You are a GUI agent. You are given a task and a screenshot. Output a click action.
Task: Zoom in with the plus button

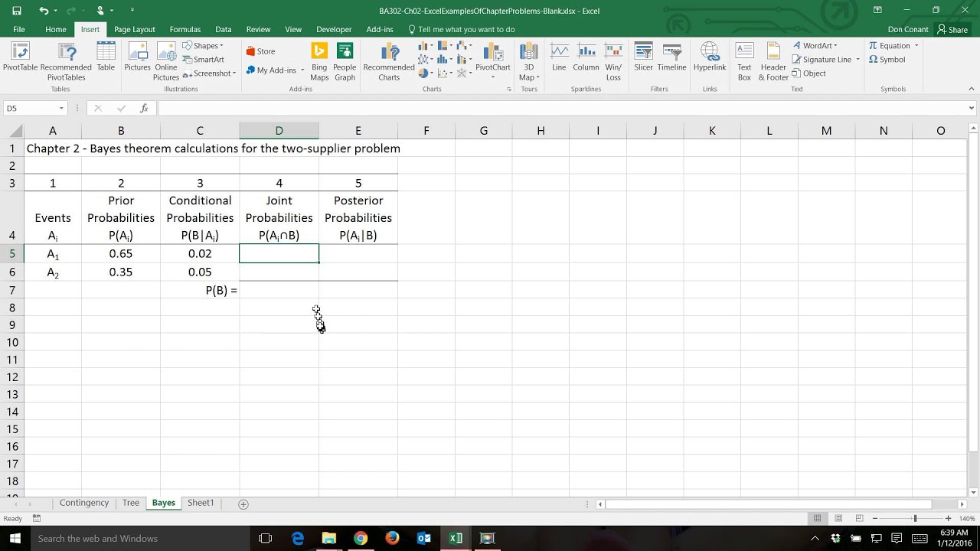tap(948, 519)
